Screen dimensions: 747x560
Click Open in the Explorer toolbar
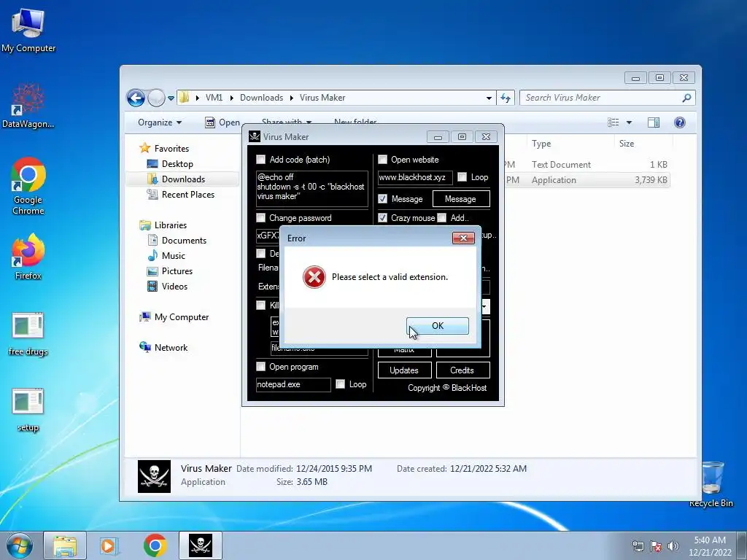pyautogui.click(x=222, y=122)
